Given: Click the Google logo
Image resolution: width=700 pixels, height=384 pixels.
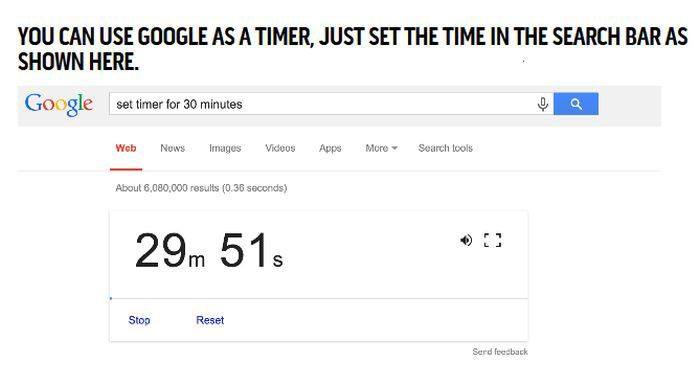Looking at the screenshot, I should 58,104.
